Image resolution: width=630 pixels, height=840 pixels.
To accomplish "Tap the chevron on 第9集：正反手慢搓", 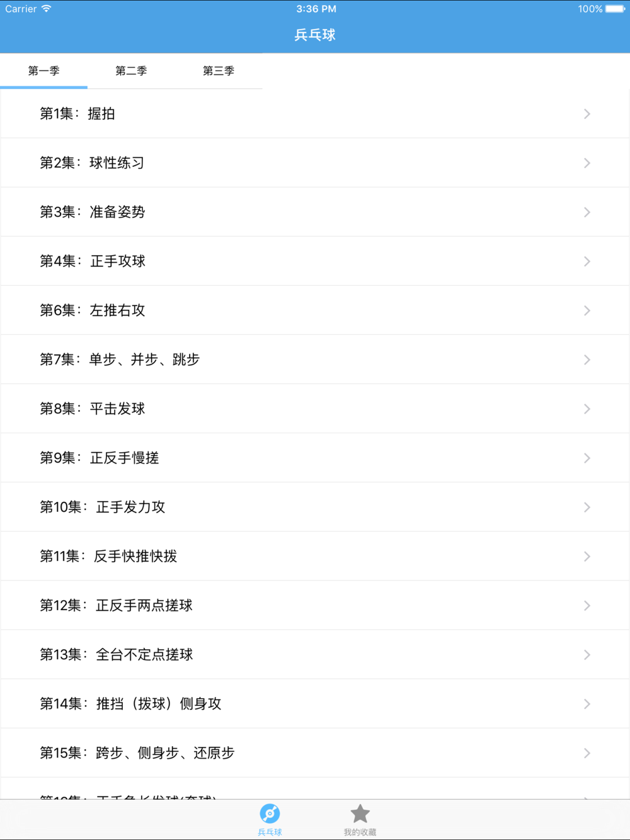I will [x=587, y=458].
